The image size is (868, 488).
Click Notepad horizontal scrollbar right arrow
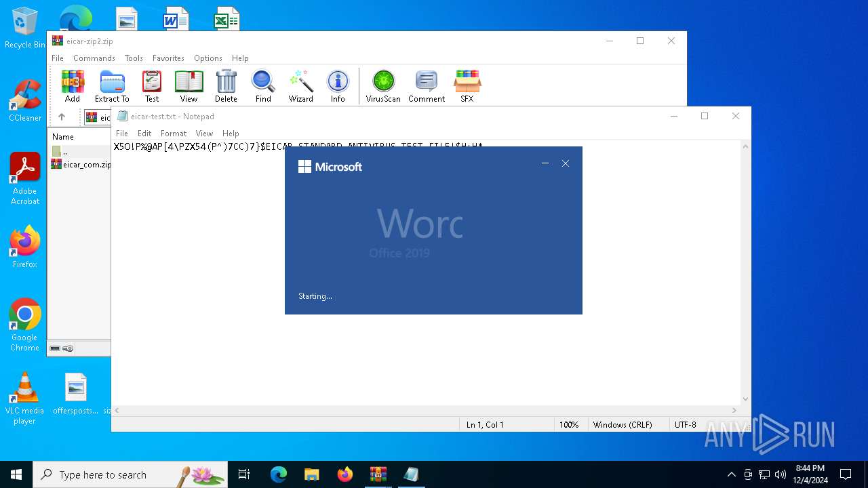click(x=734, y=410)
